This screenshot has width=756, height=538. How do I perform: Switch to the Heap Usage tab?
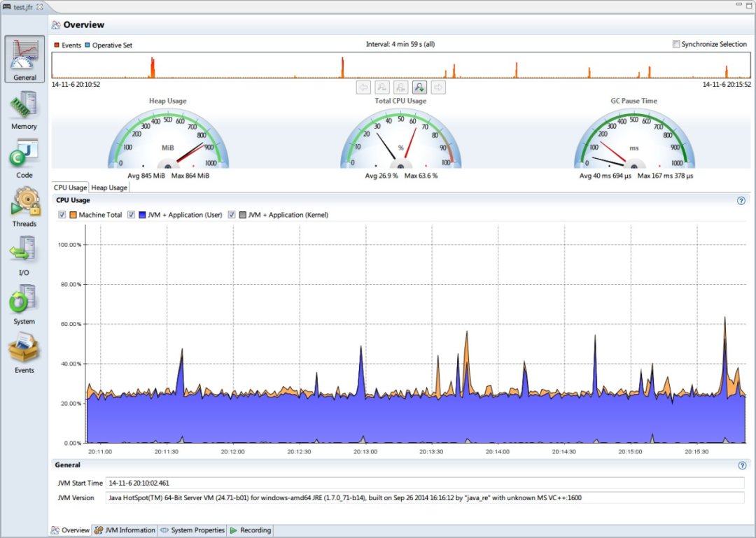[109, 187]
